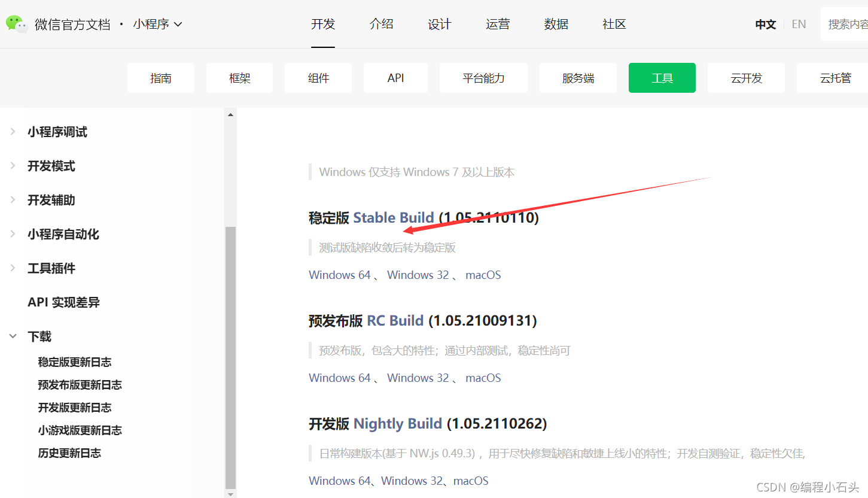
Task: Open 历史更新日志 in sidebar
Action: (x=69, y=453)
